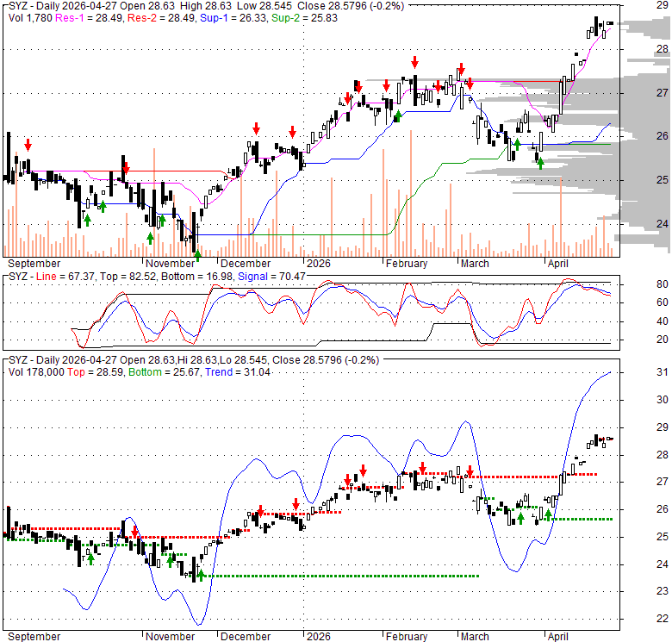Click the Vol 1,780 label in top chart
672x642 pixels.
[x=30, y=18]
